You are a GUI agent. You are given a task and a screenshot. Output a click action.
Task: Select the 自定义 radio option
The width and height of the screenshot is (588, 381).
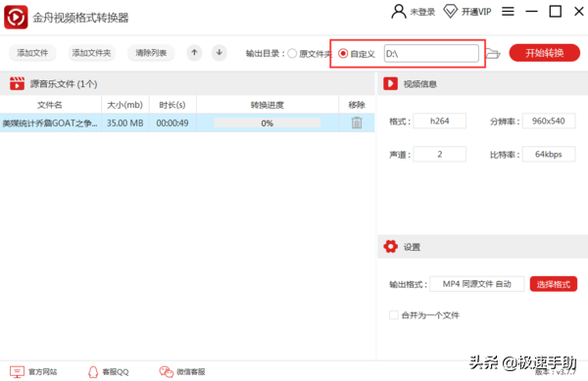[343, 54]
